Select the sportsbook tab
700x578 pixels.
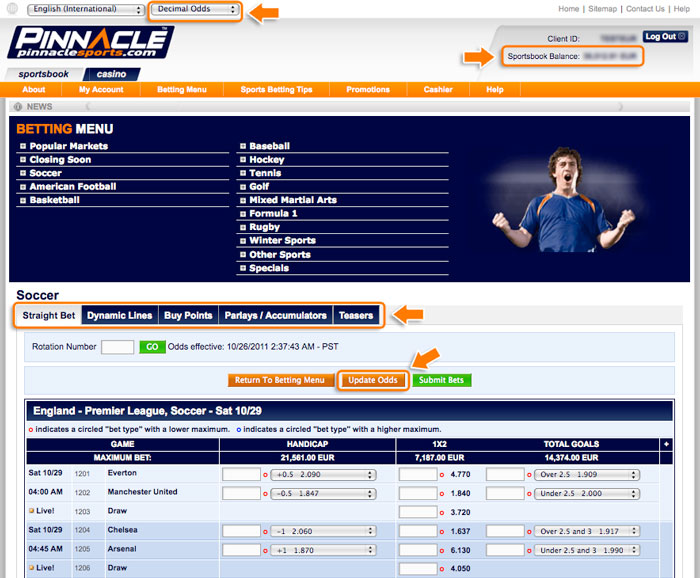[x=43, y=74]
